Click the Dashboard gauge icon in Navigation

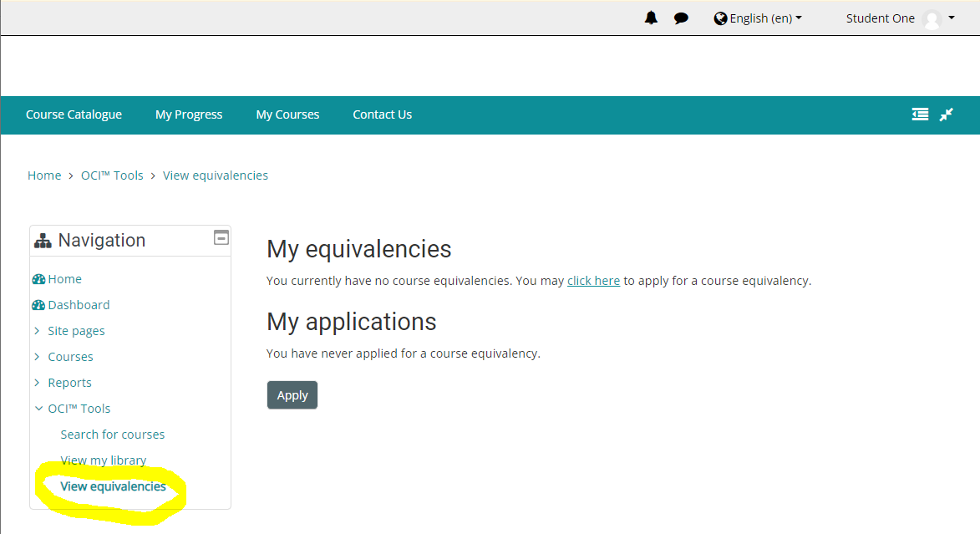click(x=38, y=305)
